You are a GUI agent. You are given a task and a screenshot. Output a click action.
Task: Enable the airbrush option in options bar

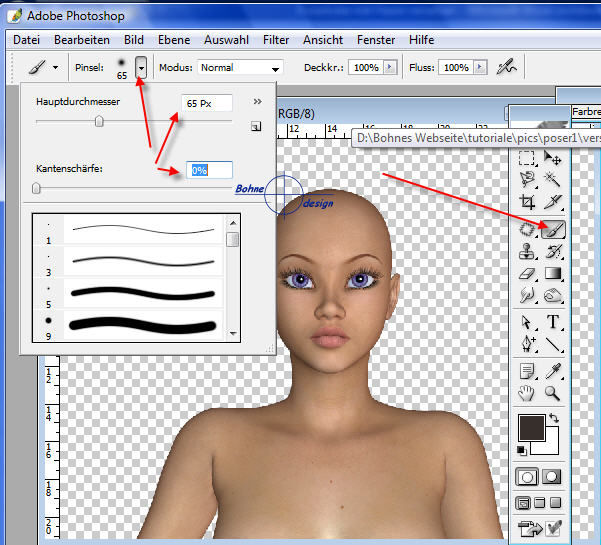[507, 67]
